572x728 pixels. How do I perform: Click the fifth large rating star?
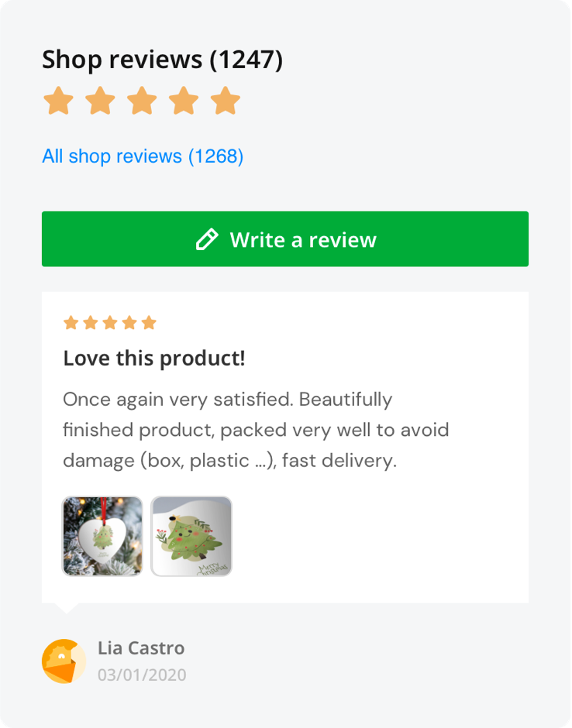pos(226,101)
